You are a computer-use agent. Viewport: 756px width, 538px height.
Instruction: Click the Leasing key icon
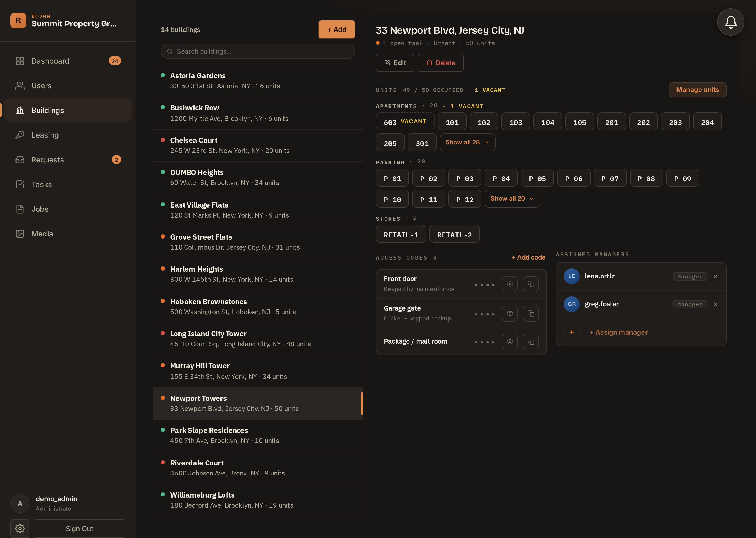[20, 135]
